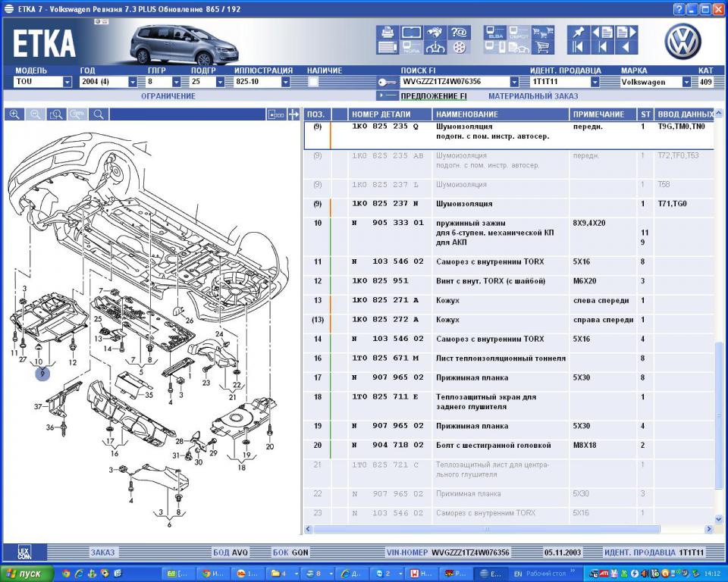Image resolution: width=728 pixels, height=582 pixels.
Task: Jump to first with double-bar left arrow
Action: tap(578, 47)
